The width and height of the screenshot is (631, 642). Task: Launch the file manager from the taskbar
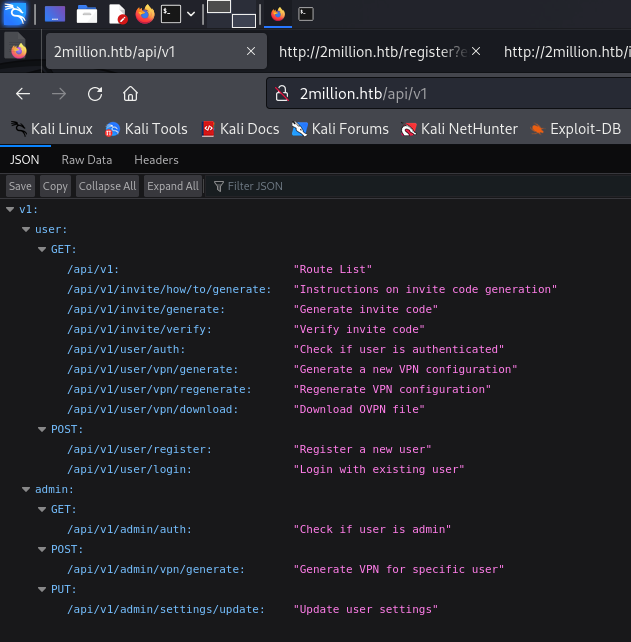coord(87,14)
